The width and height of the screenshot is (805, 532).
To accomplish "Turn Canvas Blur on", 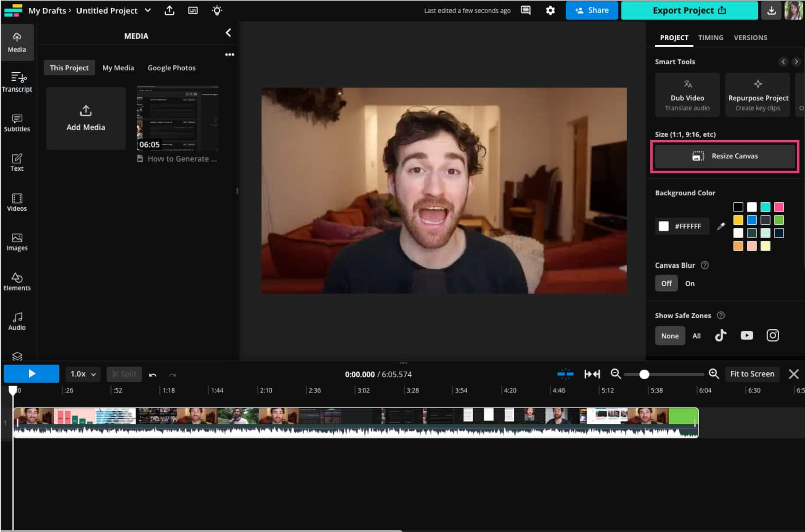I will click(689, 283).
